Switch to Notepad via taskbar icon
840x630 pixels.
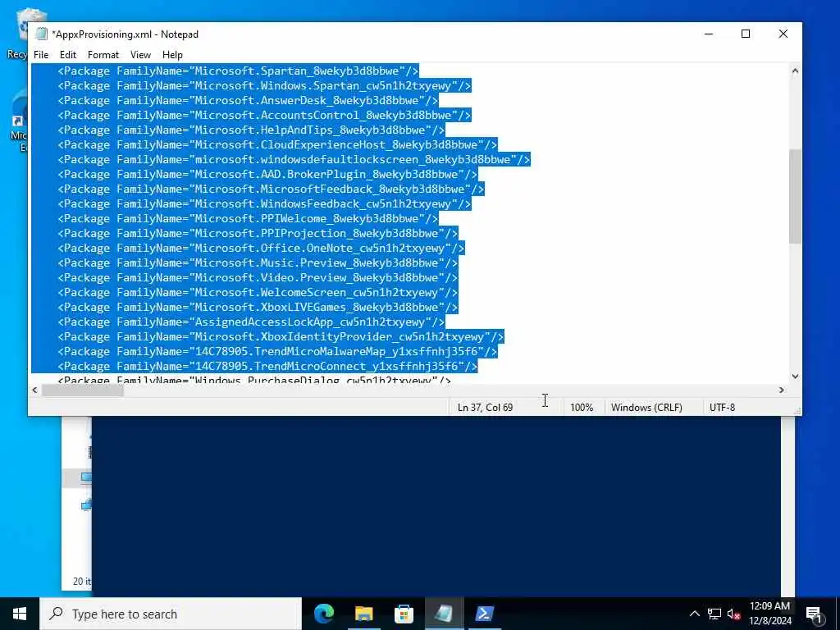(444, 614)
